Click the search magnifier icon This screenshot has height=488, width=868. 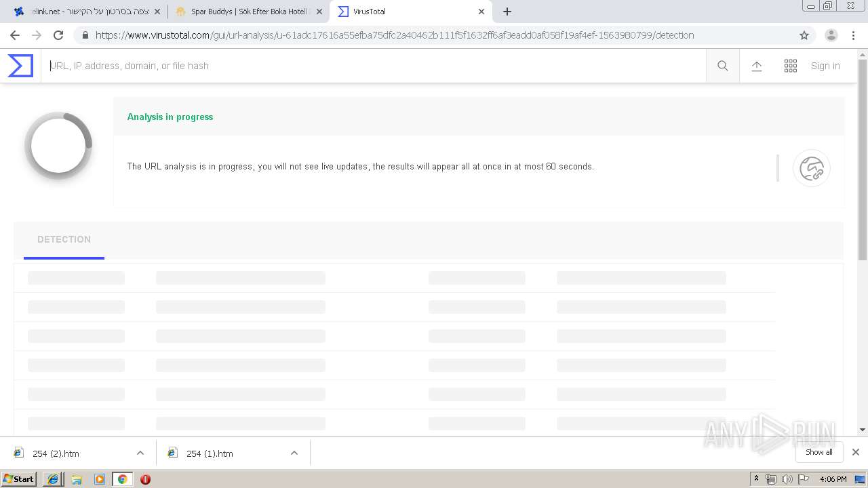(722, 66)
